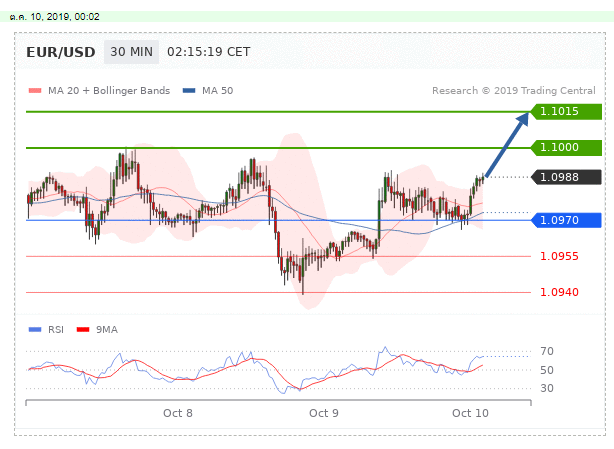Click the Oct 8 date axis label
614x449 pixels.
(x=178, y=413)
